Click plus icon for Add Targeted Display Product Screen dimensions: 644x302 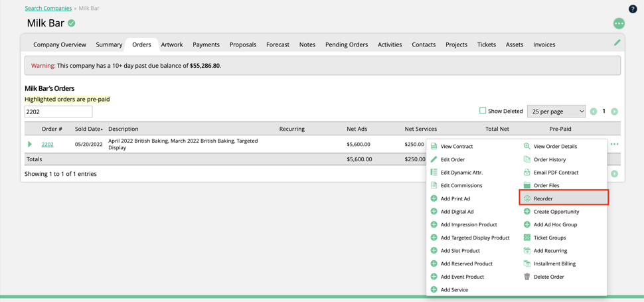[434, 238]
